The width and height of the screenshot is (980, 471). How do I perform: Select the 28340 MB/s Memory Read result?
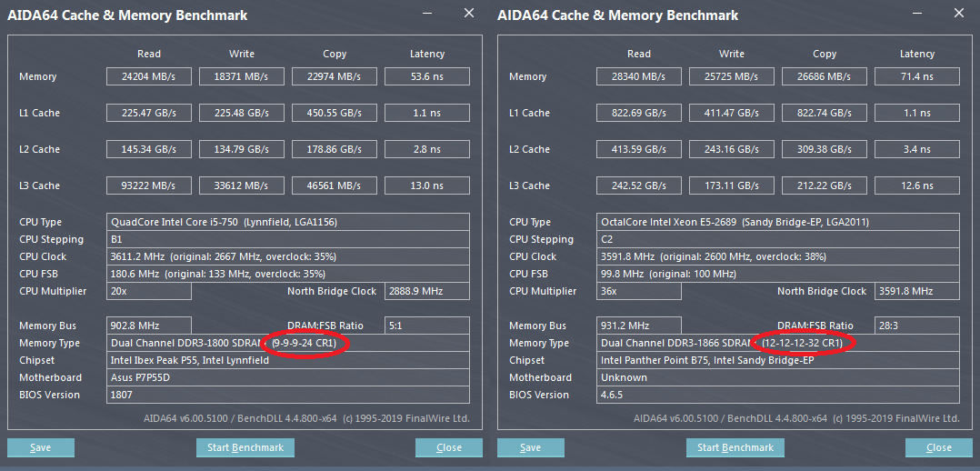pos(638,76)
